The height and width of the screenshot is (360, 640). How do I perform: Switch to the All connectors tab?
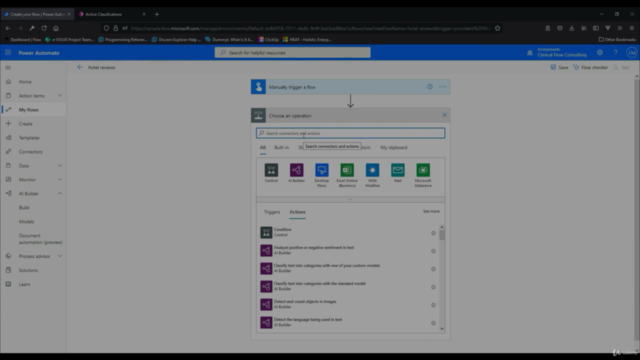(x=262, y=147)
